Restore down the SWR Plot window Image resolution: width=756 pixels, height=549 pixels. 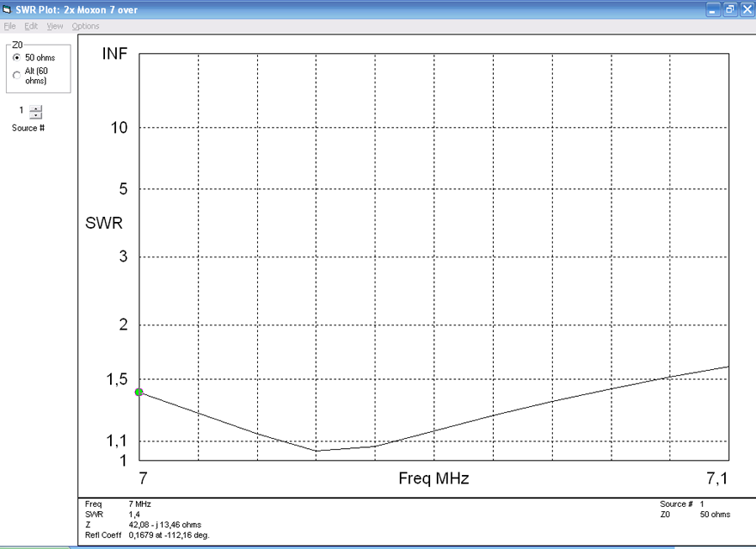pyautogui.click(x=731, y=9)
